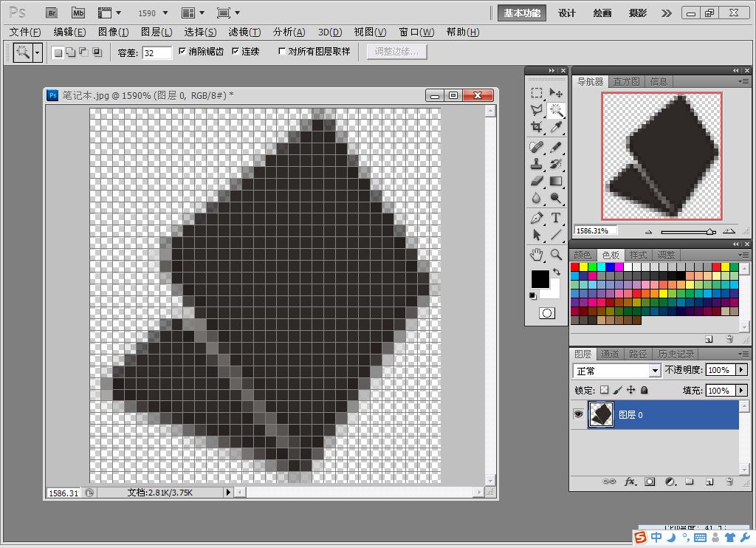
Task: Hide 图层 0 using the eye icon
Action: coord(578,414)
